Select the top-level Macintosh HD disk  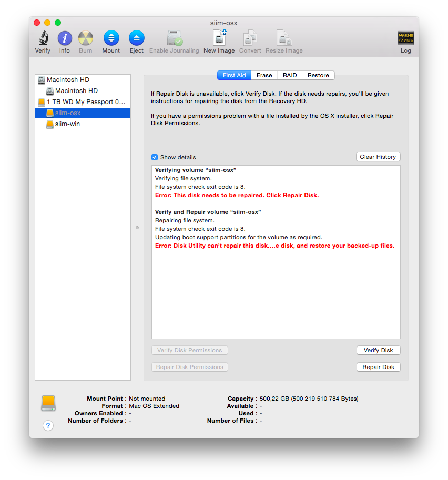point(83,80)
